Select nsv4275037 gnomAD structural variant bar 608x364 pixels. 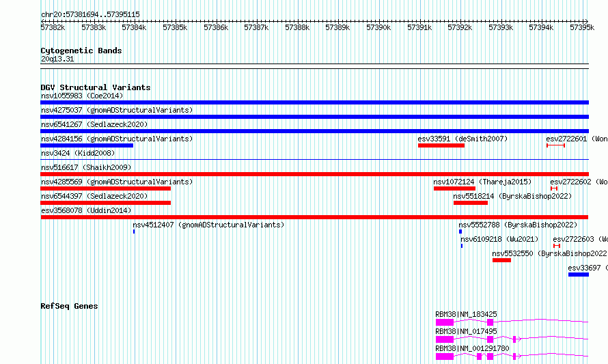(x=314, y=117)
